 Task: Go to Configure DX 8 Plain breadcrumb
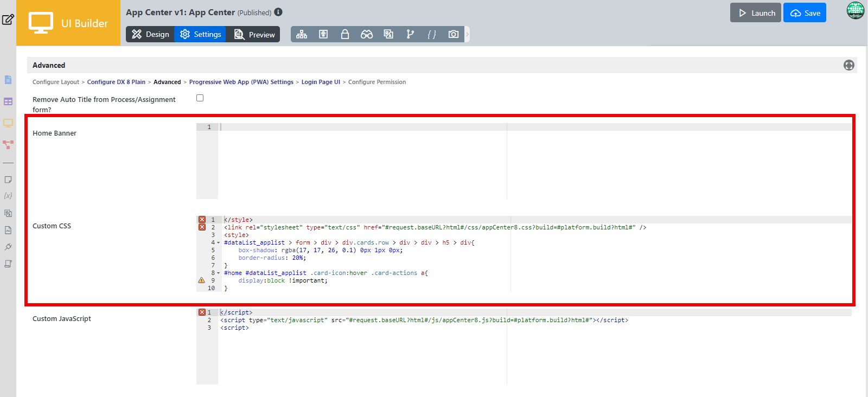coord(116,82)
